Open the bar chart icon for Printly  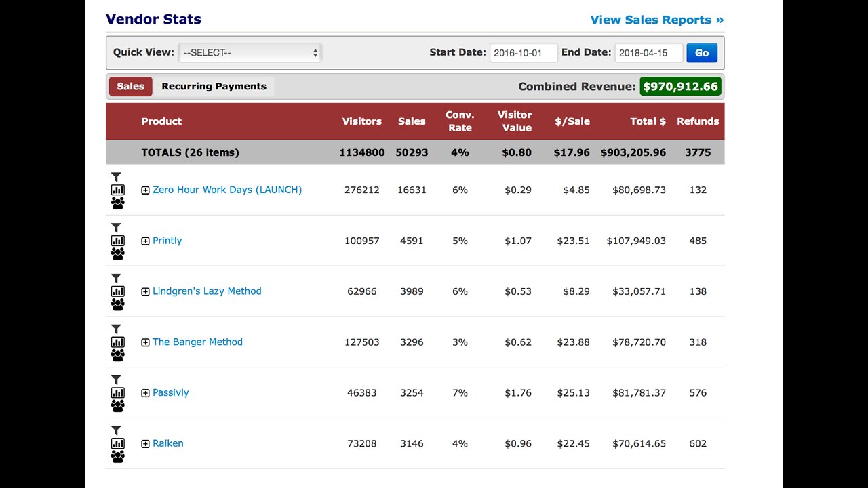click(x=117, y=241)
